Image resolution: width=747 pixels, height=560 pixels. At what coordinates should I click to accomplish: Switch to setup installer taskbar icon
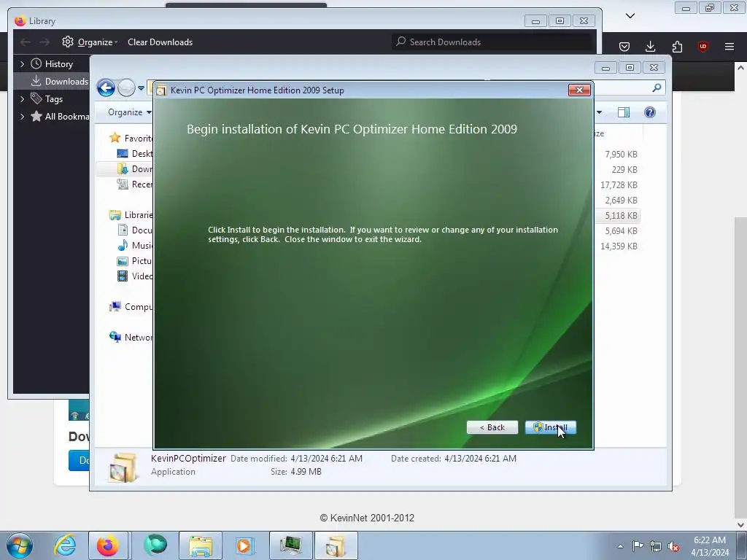[x=336, y=545]
